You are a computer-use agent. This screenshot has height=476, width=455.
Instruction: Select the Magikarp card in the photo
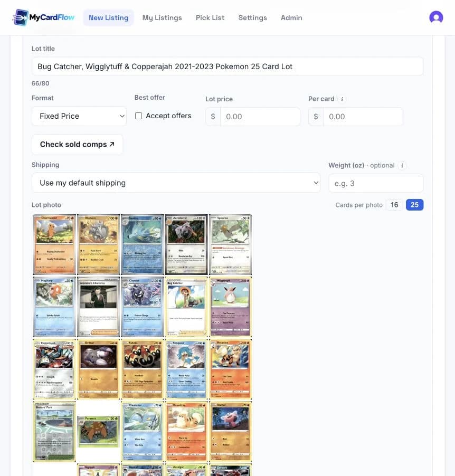click(x=54, y=307)
